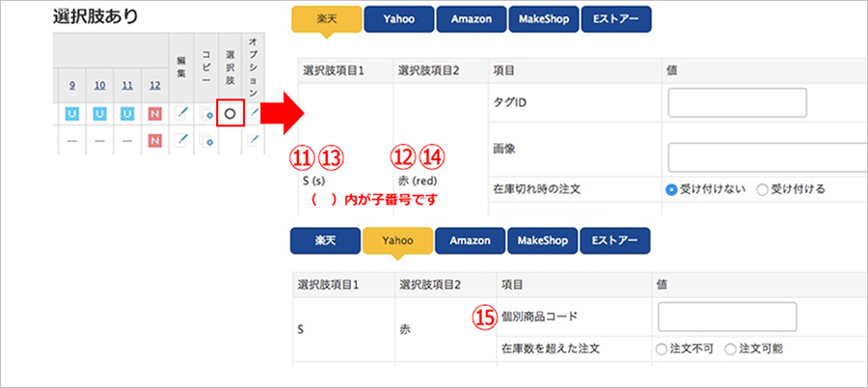
Task: Open the 編集 pencil icon in the row with U badges
Action: click(180, 114)
